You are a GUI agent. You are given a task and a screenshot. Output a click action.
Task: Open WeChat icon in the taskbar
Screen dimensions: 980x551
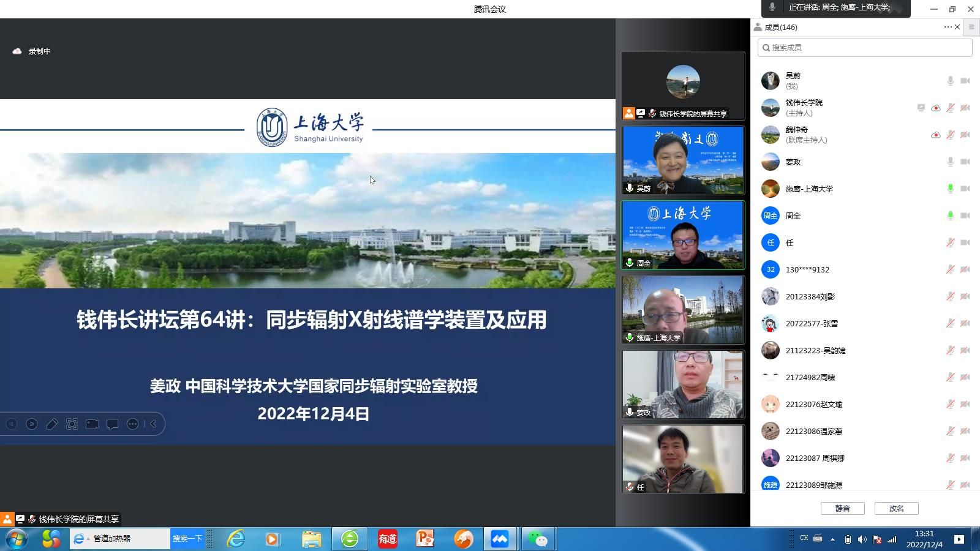click(x=538, y=539)
